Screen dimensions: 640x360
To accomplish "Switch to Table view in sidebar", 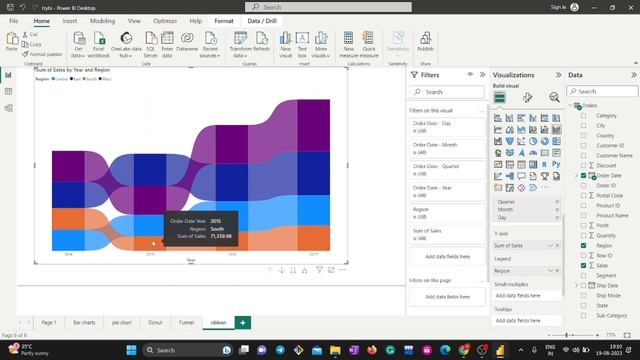I will 8,91.
